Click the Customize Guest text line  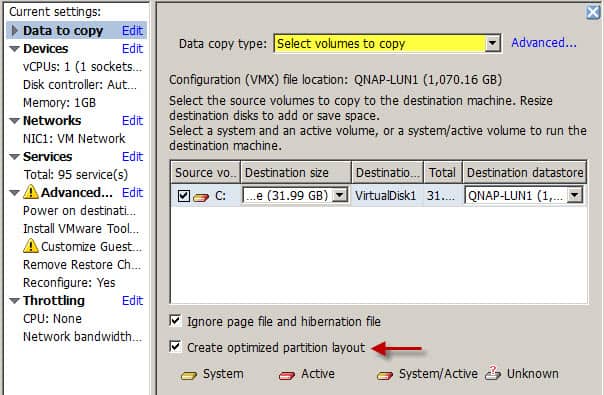click(x=91, y=247)
